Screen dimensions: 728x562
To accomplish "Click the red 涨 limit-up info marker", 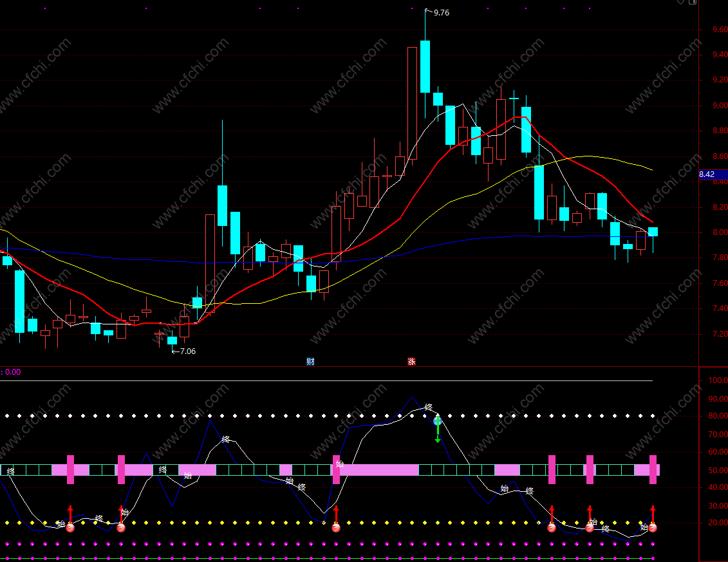I will click(x=411, y=361).
